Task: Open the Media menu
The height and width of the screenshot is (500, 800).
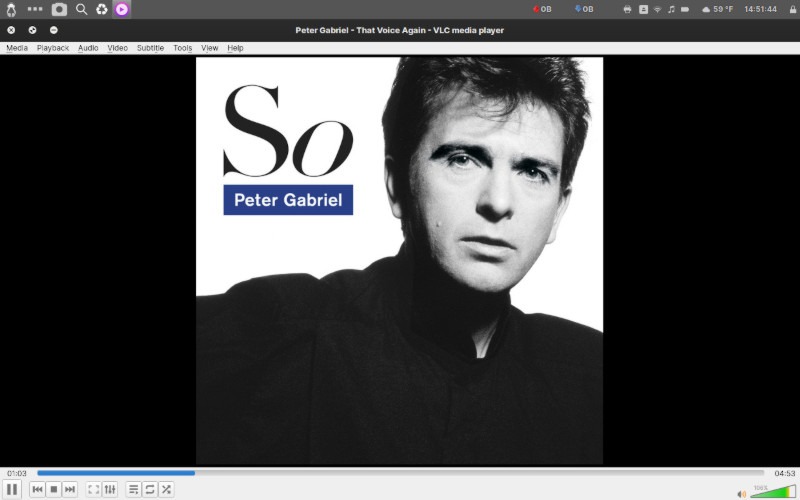Action: pos(17,48)
